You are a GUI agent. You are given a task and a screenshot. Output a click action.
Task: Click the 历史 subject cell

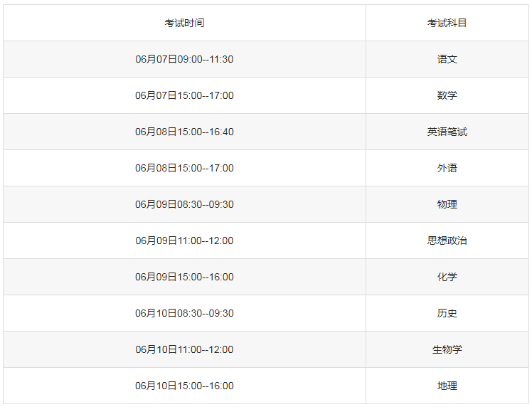(447, 313)
